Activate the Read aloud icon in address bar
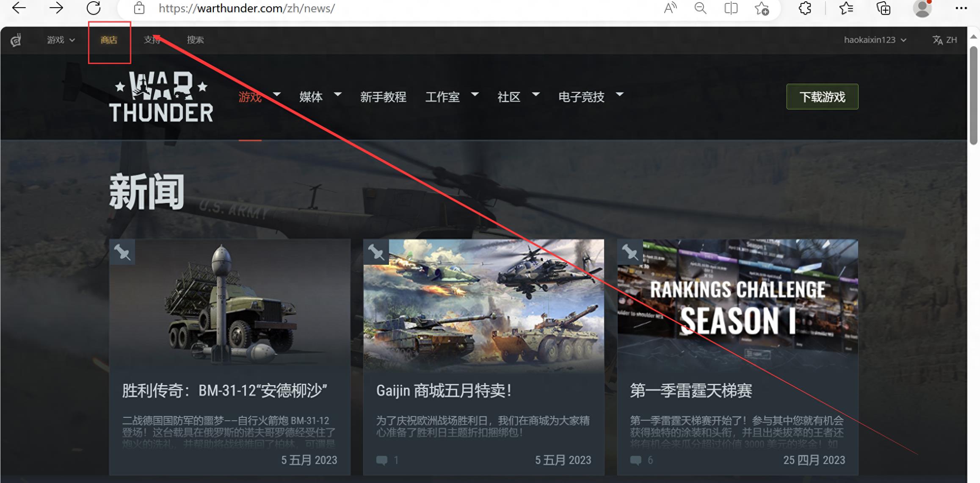This screenshot has height=483, width=980. coord(670,8)
